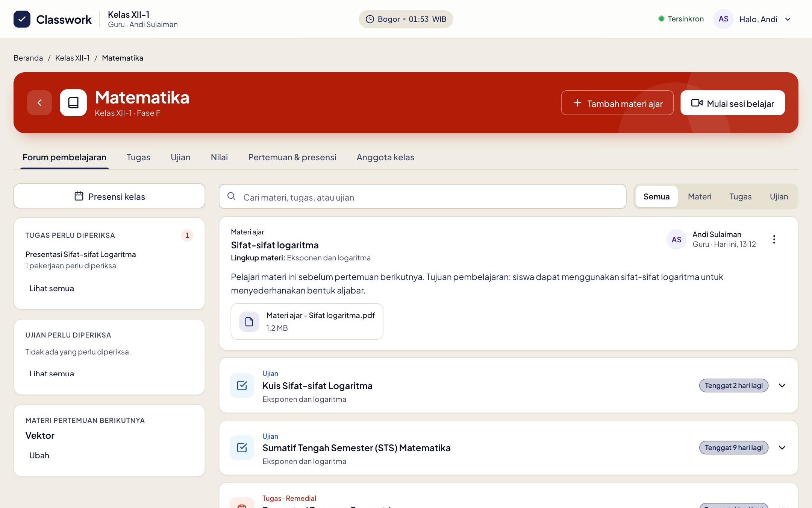Click the Sumatif Tengah Semester exam icon
Image resolution: width=812 pixels, height=508 pixels.
click(x=242, y=447)
